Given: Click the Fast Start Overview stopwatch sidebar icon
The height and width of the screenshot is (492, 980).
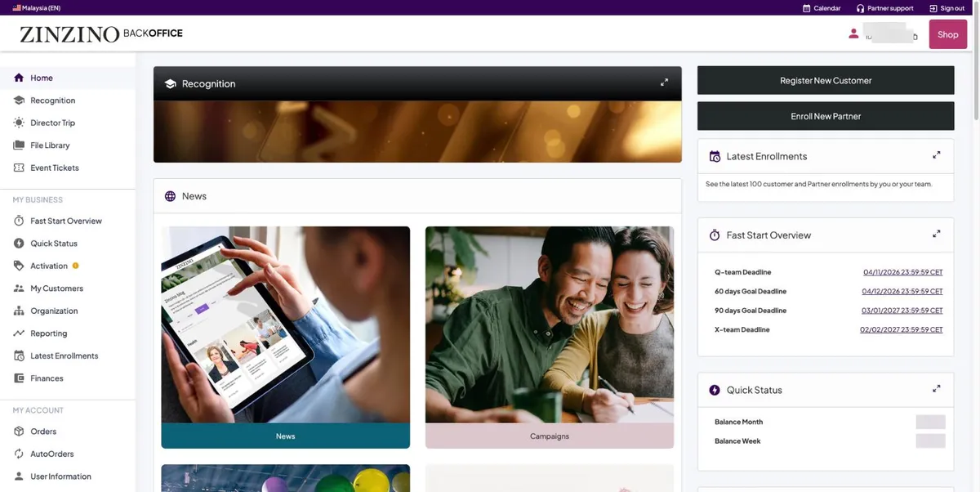Looking at the screenshot, I should point(19,221).
